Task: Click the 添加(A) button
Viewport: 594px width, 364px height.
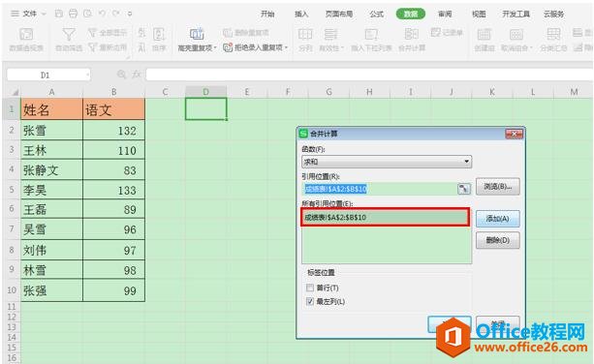Action: click(x=497, y=219)
